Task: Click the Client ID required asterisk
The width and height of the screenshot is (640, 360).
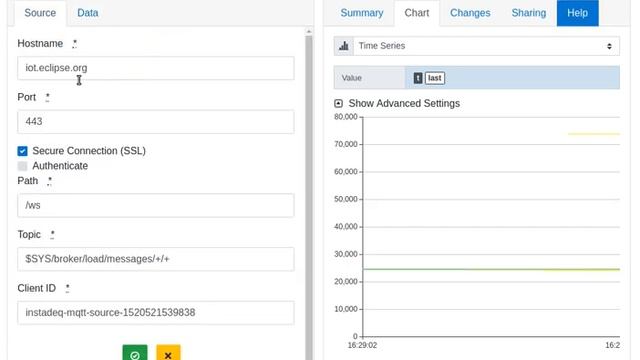Action: click(x=68, y=288)
